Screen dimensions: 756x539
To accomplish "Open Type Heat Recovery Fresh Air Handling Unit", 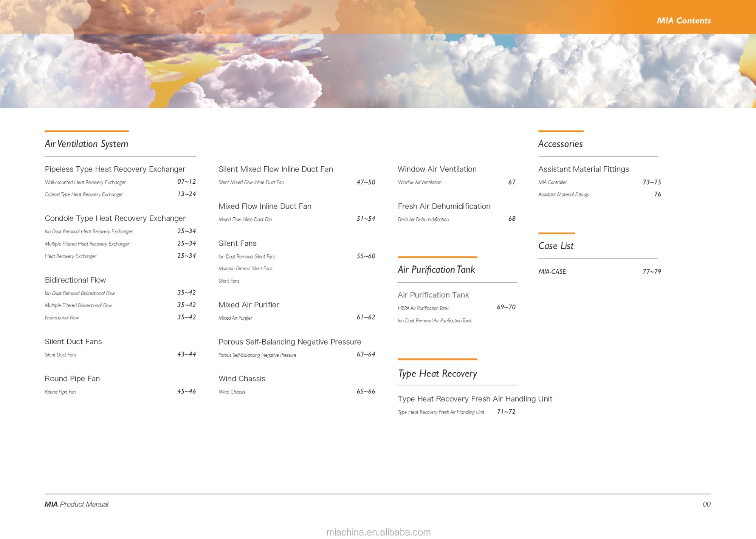I will (x=475, y=399).
